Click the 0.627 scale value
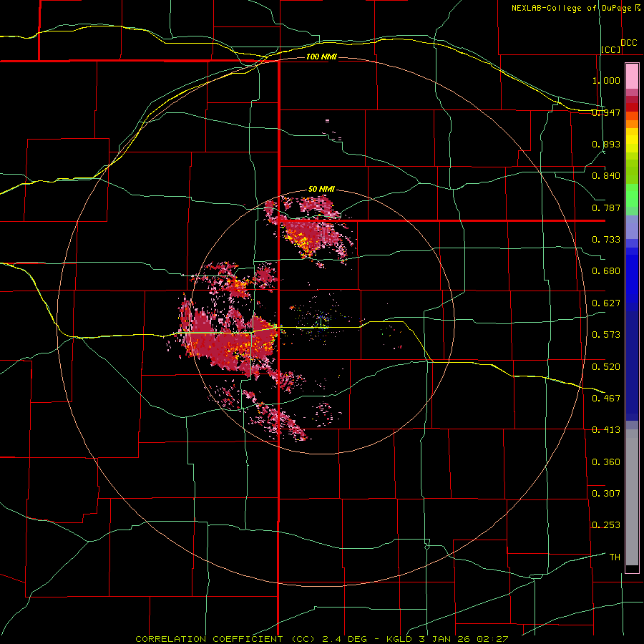 click(606, 303)
